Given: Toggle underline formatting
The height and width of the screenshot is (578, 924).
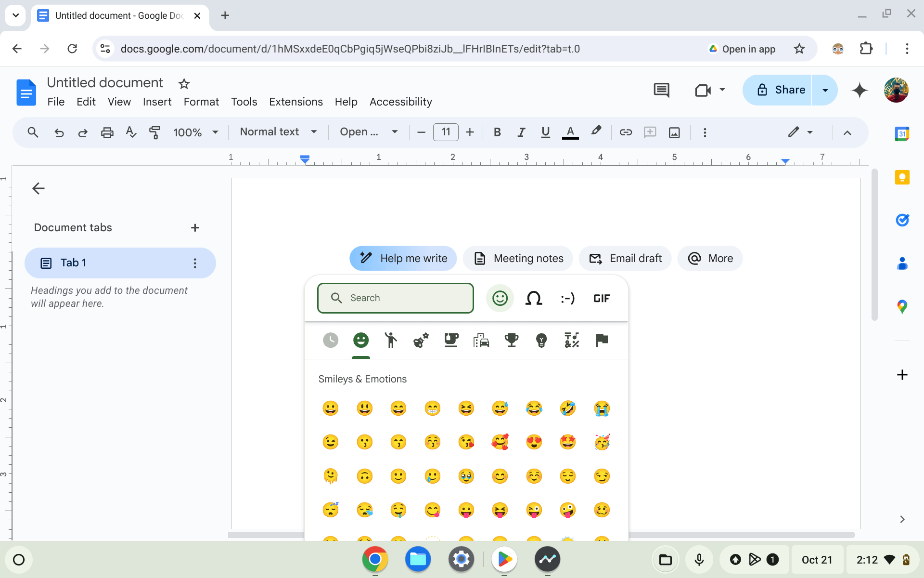Looking at the screenshot, I should (x=545, y=132).
